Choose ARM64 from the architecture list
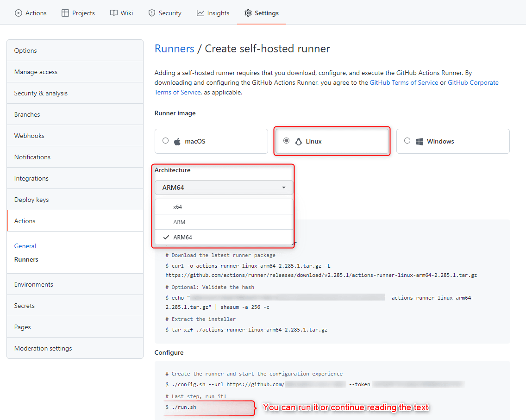526x420 pixels. [x=224, y=237]
